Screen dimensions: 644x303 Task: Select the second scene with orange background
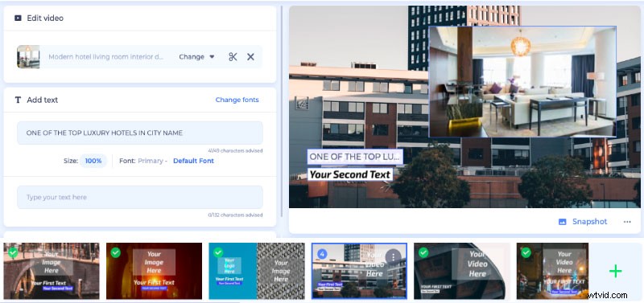click(154, 271)
